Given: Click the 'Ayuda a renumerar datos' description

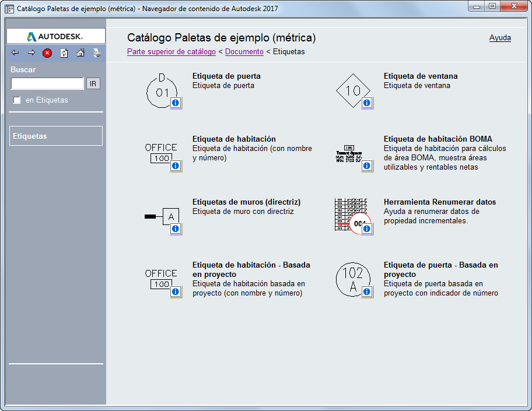Looking at the screenshot, I should click(432, 216).
